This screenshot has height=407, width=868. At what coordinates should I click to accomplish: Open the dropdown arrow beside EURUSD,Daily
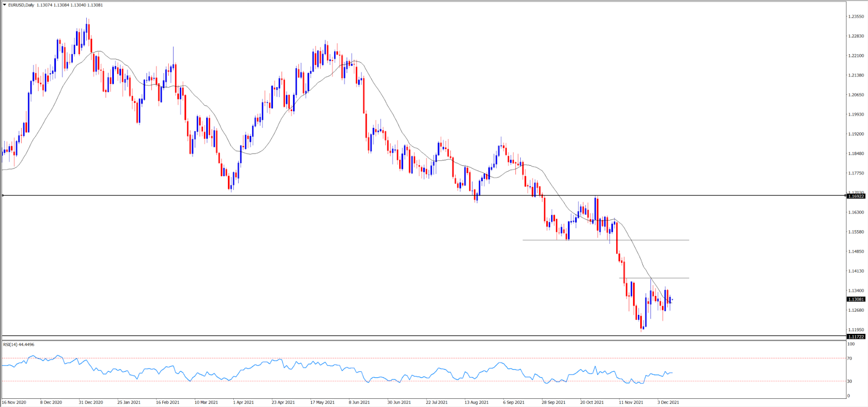pos(5,5)
